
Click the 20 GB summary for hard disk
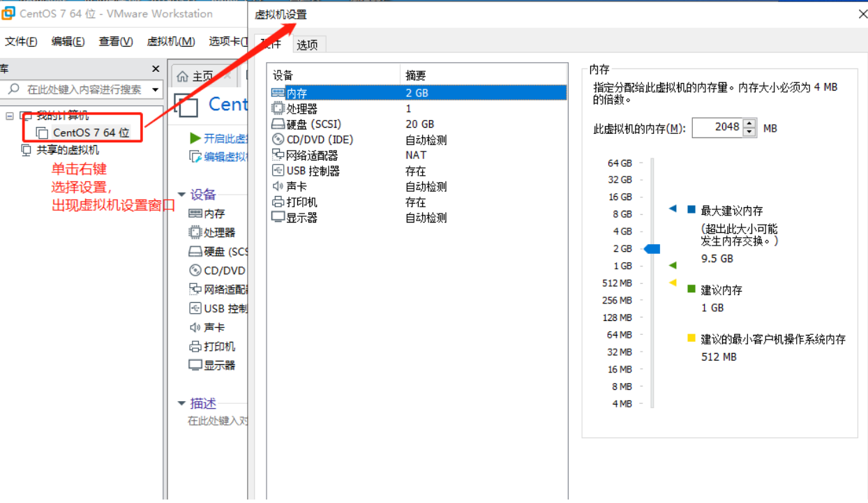pos(419,124)
